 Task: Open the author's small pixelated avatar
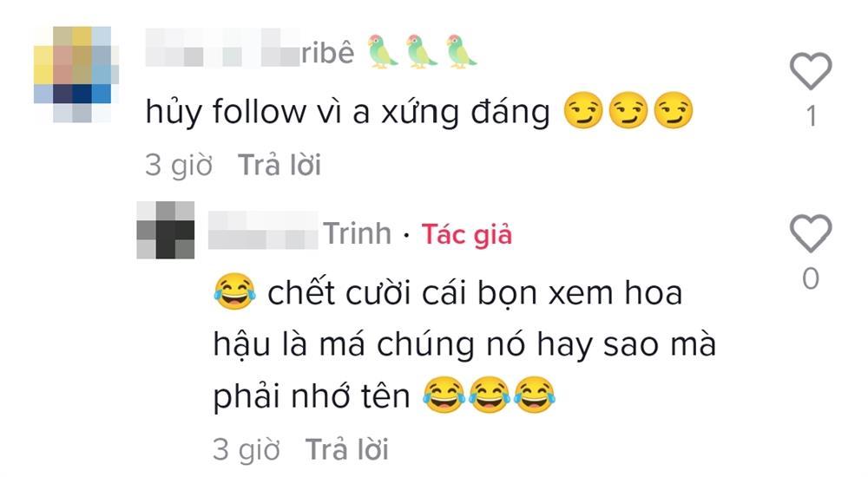[x=166, y=230]
